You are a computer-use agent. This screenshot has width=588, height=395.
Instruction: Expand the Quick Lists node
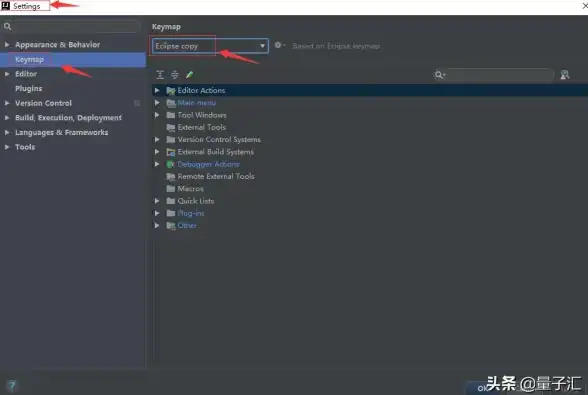pyautogui.click(x=157, y=201)
